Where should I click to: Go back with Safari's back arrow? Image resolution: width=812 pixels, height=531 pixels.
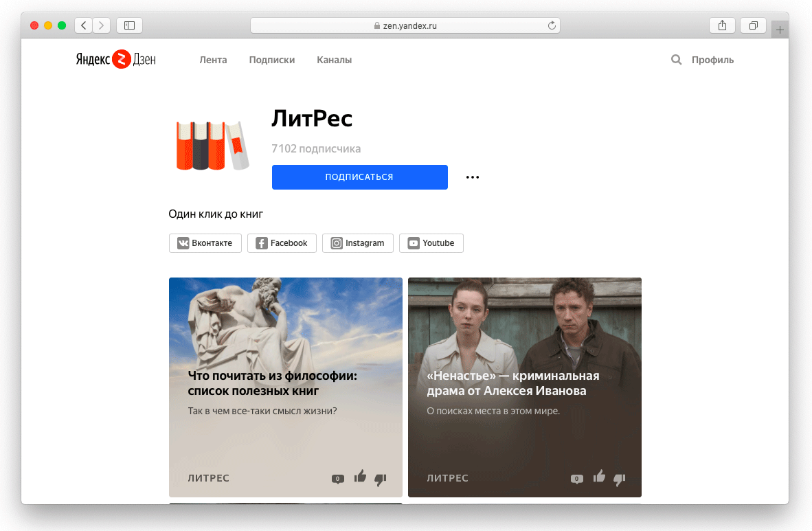point(83,25)
